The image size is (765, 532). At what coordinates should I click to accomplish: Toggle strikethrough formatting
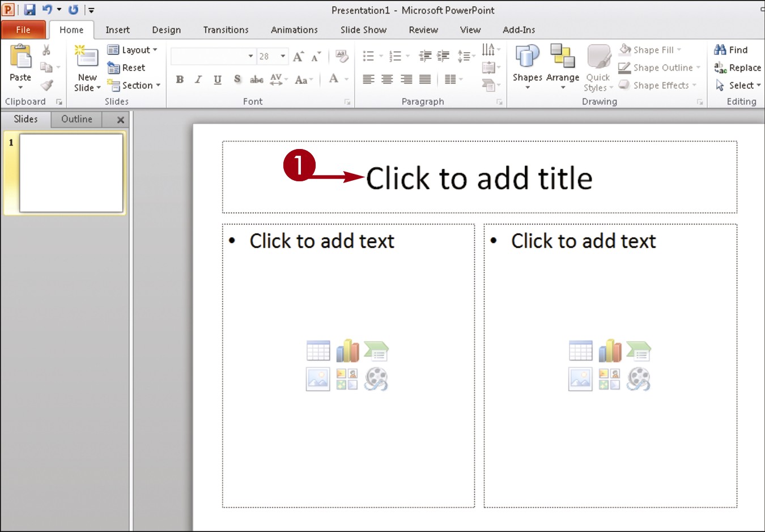pyautogui.click(x=256, y=79)
